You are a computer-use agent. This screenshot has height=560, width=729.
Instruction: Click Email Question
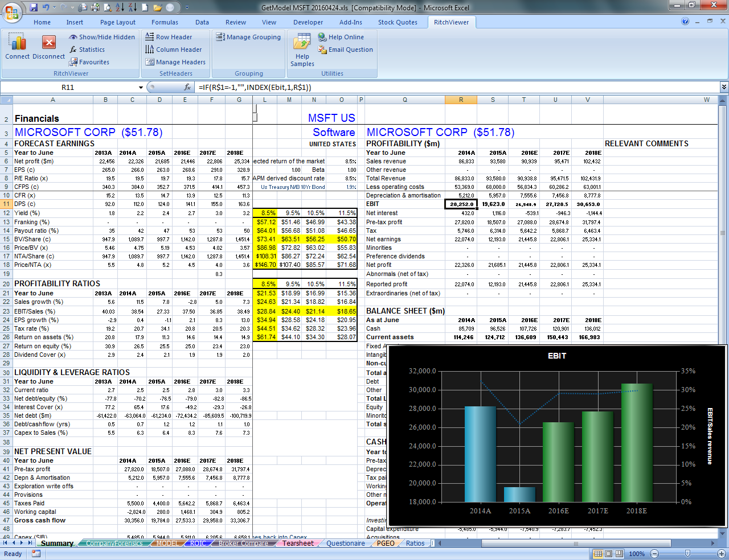(345, 50)
